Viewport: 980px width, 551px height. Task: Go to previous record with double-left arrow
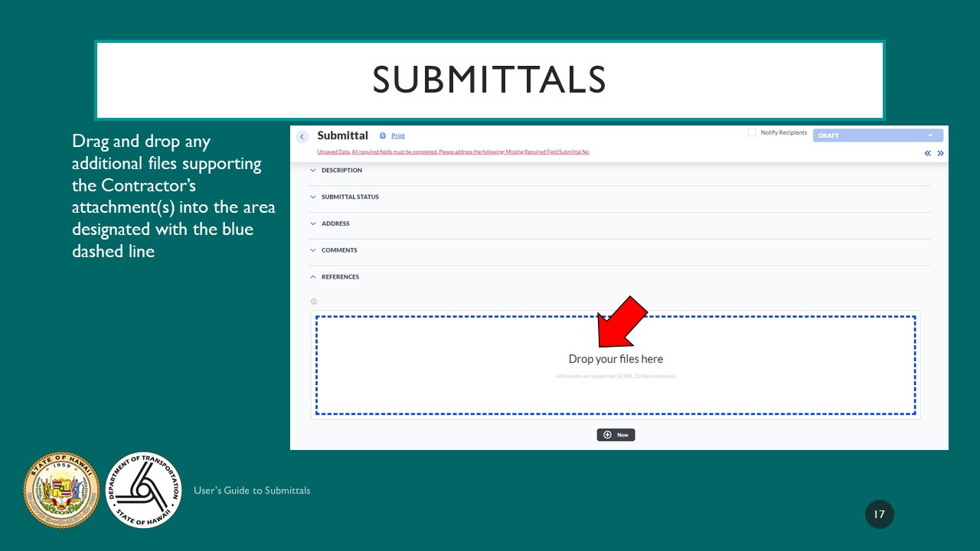928,153
